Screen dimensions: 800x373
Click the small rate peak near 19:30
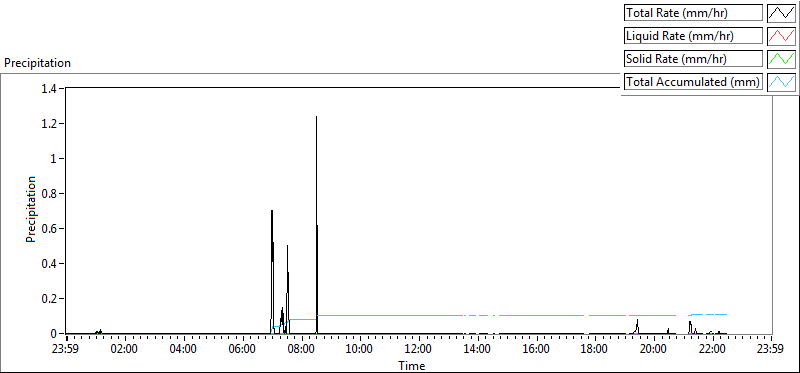[x=637, y=327]
